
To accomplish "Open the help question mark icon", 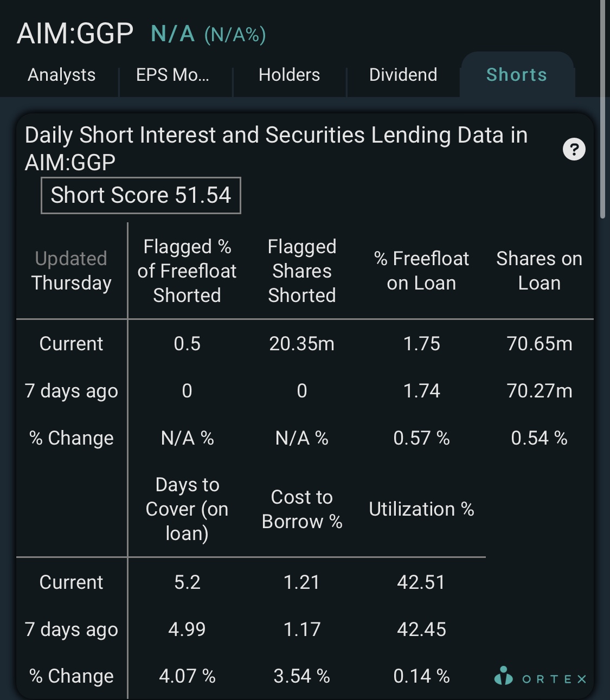I will tap(574, 149).
